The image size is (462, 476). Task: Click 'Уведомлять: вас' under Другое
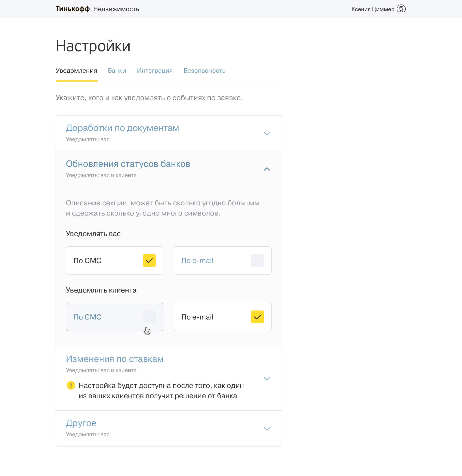[88, 435]
